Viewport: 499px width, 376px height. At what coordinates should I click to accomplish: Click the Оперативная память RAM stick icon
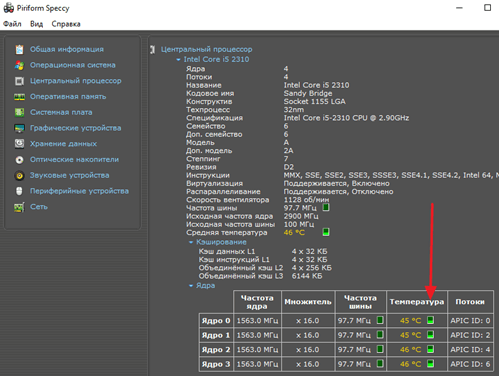(x=19, y=97)
